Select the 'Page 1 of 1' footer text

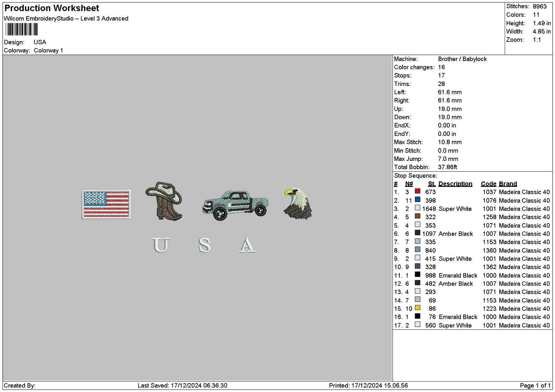tap(535, 385)
